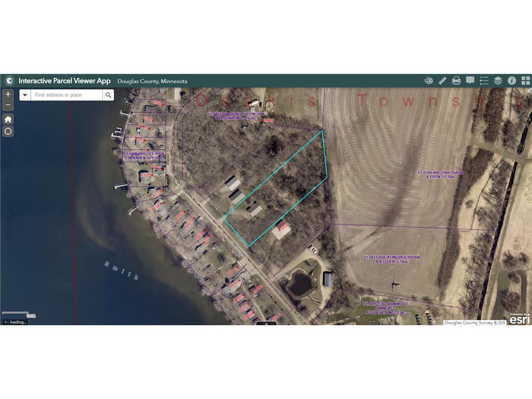
Task: Zoom out on the map
Action: tap(8, 105)
